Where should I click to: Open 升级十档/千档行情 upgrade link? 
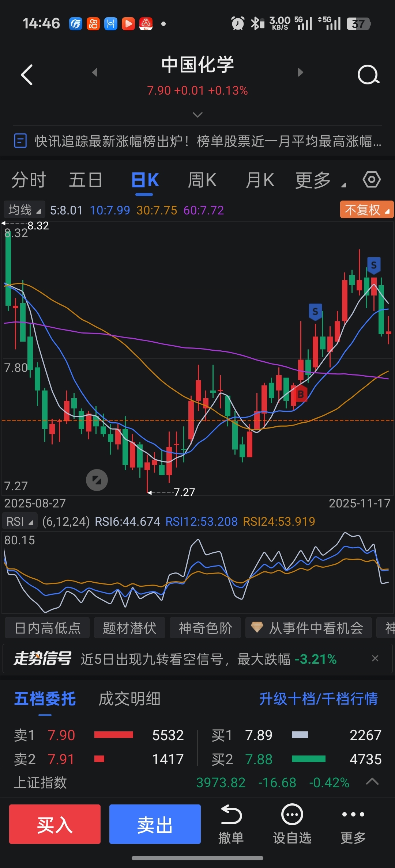[x=318, y=699]
